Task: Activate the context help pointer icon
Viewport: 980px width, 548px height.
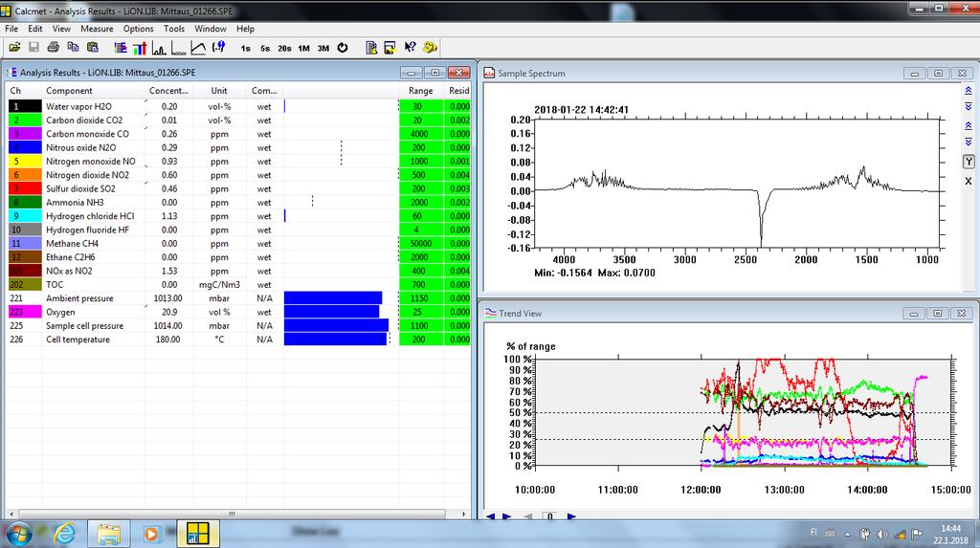Action: coord(410,48)
